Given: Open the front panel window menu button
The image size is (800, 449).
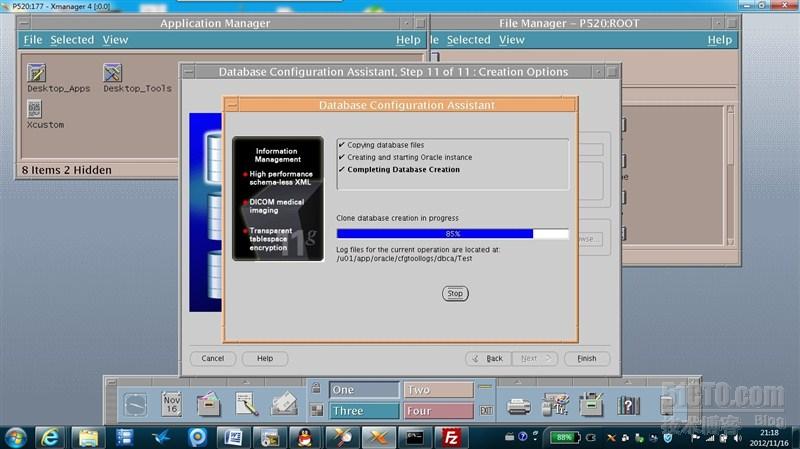Looking at the screenshot, I should click(x=111, y=382).
